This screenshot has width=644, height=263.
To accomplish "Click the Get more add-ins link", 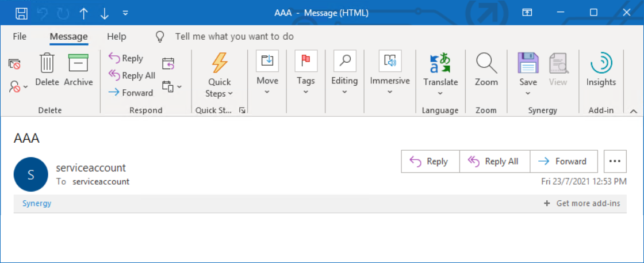I will pyautogui.click(x=582, y=203).
